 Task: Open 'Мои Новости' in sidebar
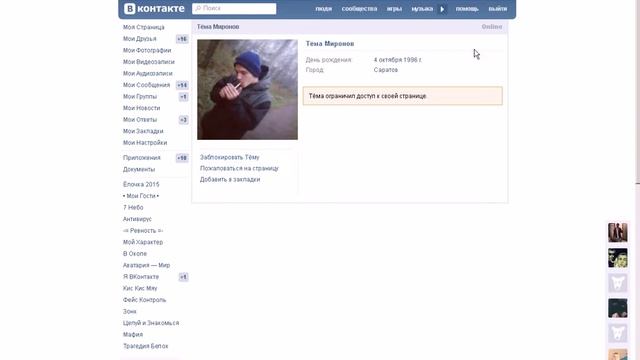tap(141, 108)
